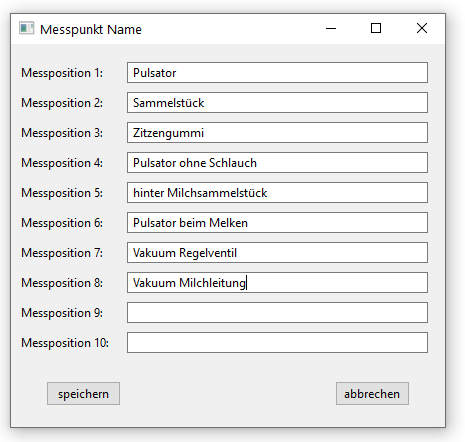Click the empty Messposition 9 field

point(277,313)
